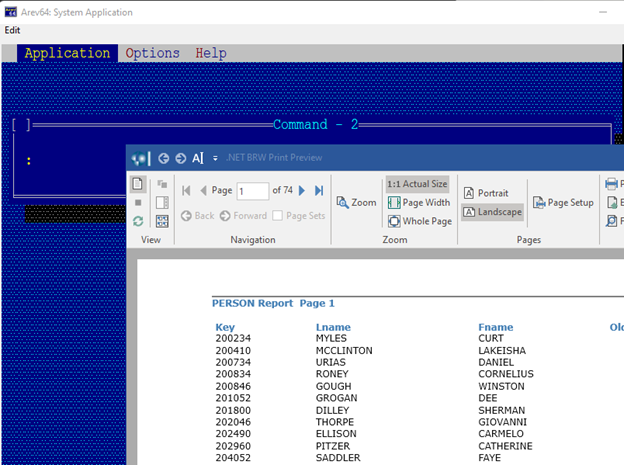This screenshot has height=465, width=624.
Task: Click the Key column header
Action: [x=225, y=327]
